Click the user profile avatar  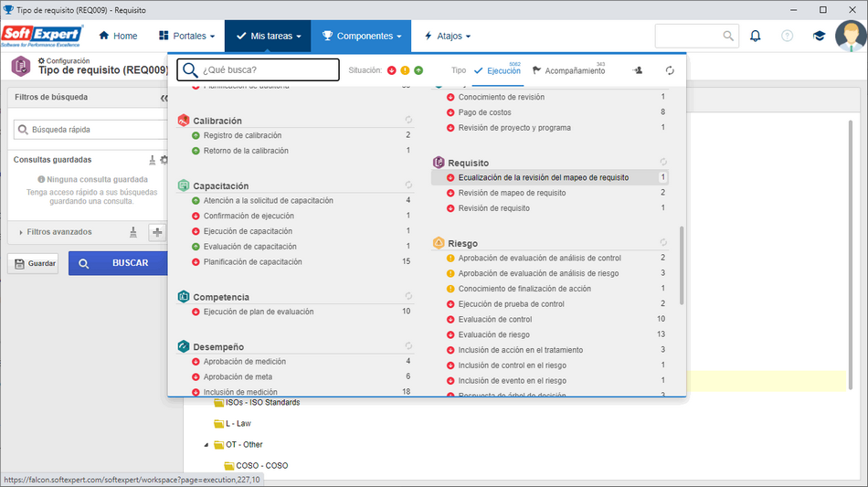[851, 36]
